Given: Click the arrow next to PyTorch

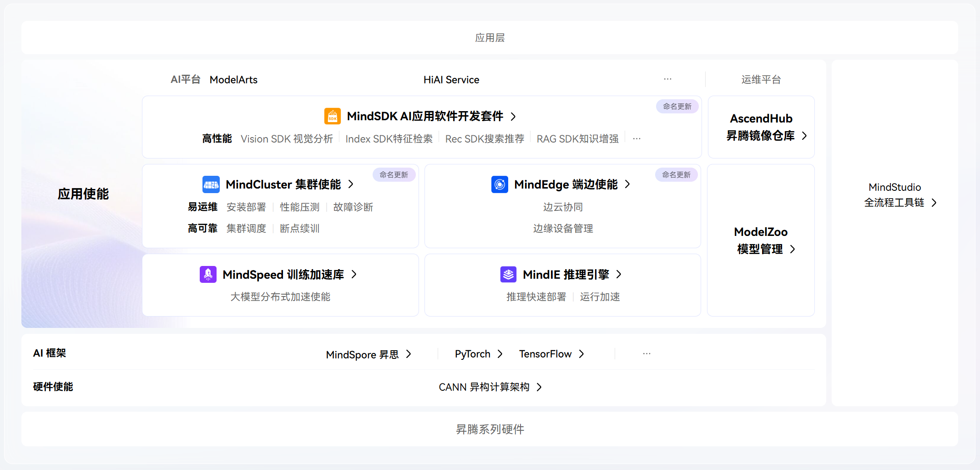Looking at the screenshot, I should pos(500,354).
